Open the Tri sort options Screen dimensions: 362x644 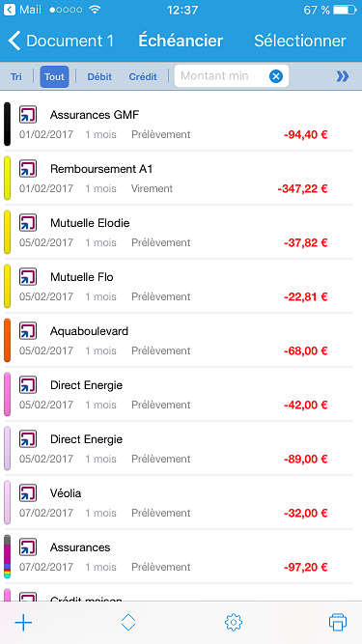click(16, 77)
